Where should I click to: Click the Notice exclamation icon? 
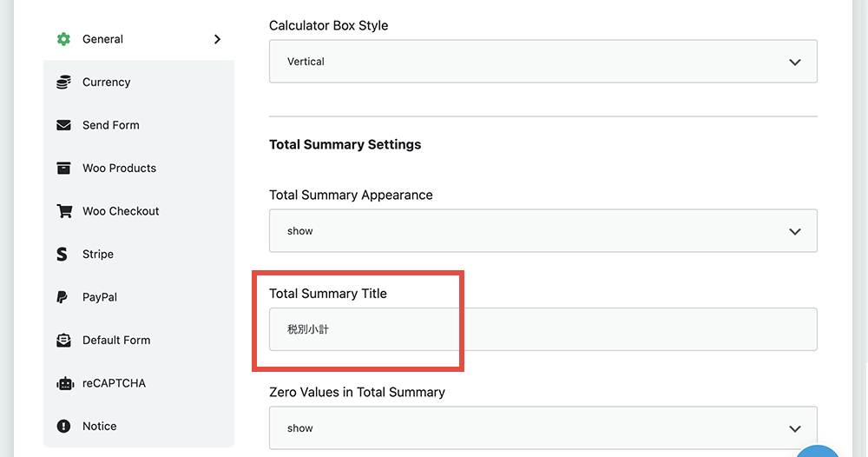(x=63, y=426)
